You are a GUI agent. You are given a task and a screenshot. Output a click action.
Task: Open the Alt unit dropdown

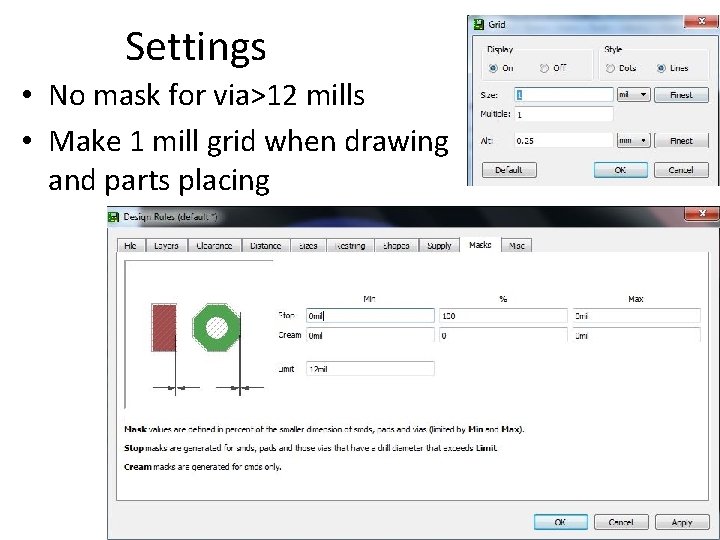coord(633,141)
